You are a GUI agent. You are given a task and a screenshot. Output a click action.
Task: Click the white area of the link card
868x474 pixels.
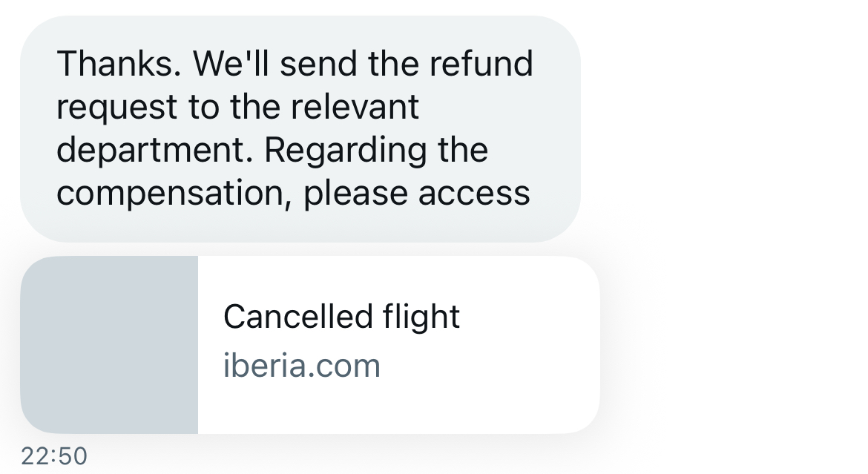click(398, 344)
